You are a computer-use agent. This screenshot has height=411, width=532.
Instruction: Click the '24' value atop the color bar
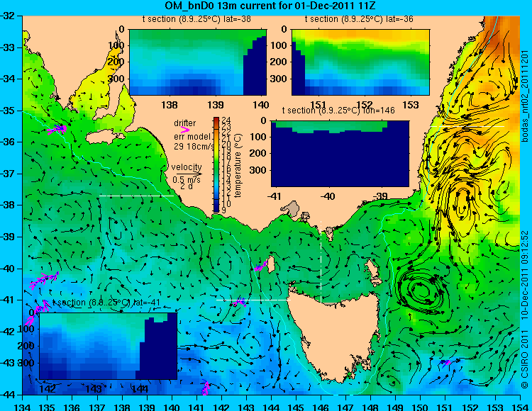point(226,120)
